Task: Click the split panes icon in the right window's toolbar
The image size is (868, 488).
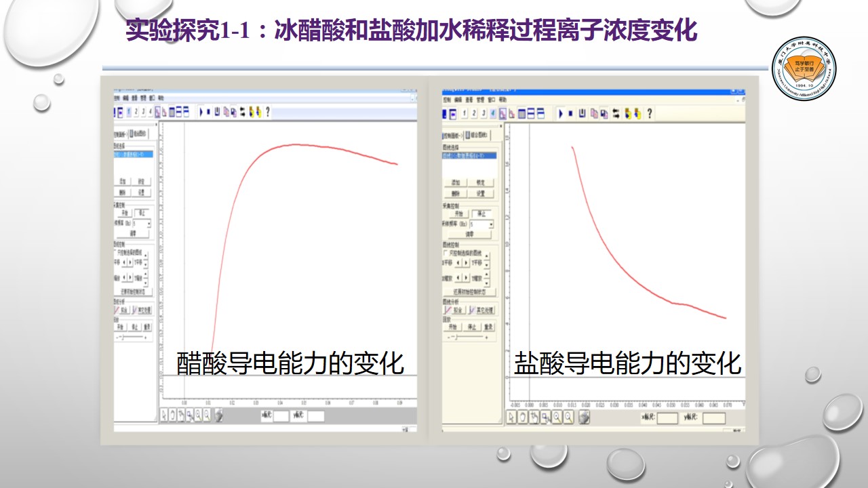Action: [531, 113]
